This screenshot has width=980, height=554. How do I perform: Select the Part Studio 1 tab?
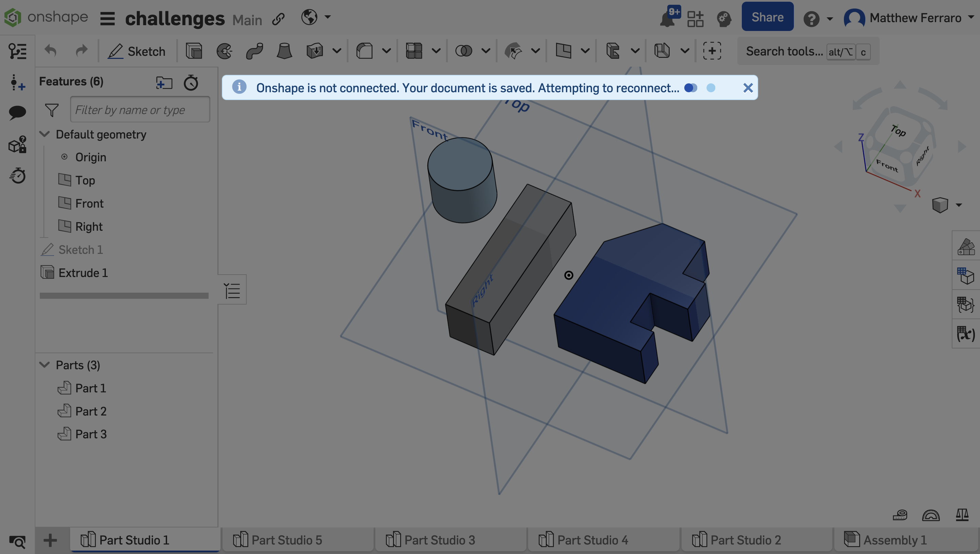145,540
